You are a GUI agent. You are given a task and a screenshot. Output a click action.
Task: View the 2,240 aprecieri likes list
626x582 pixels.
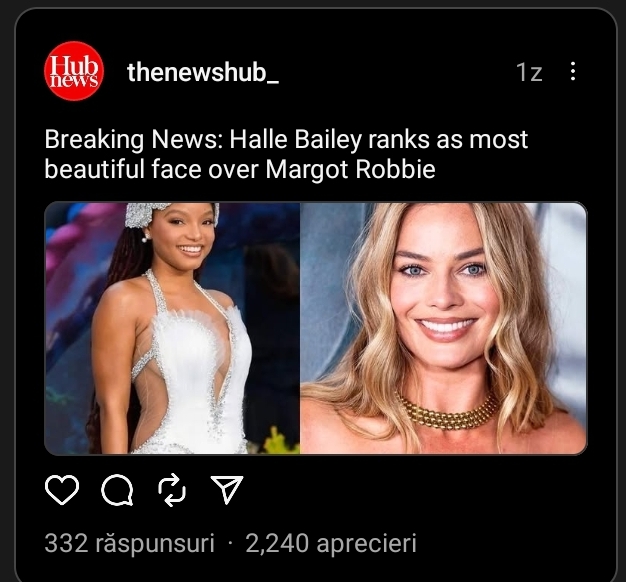[331, 543]
